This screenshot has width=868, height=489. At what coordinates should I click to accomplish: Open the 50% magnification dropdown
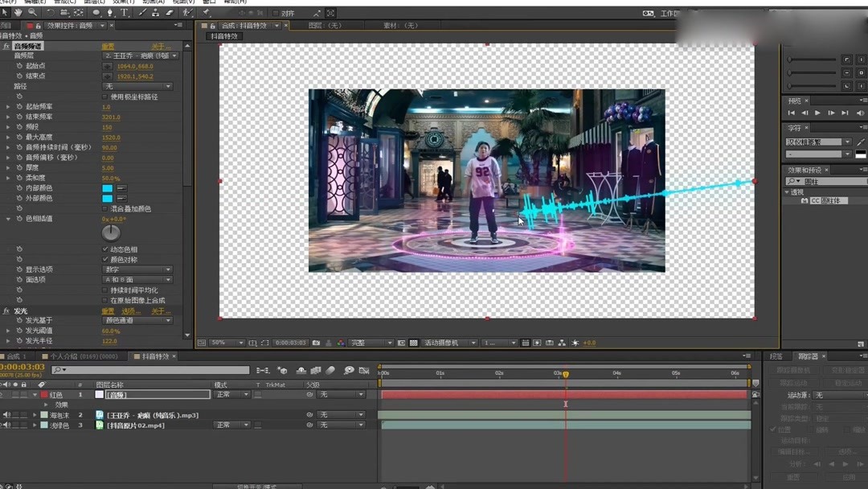point(226,343)
